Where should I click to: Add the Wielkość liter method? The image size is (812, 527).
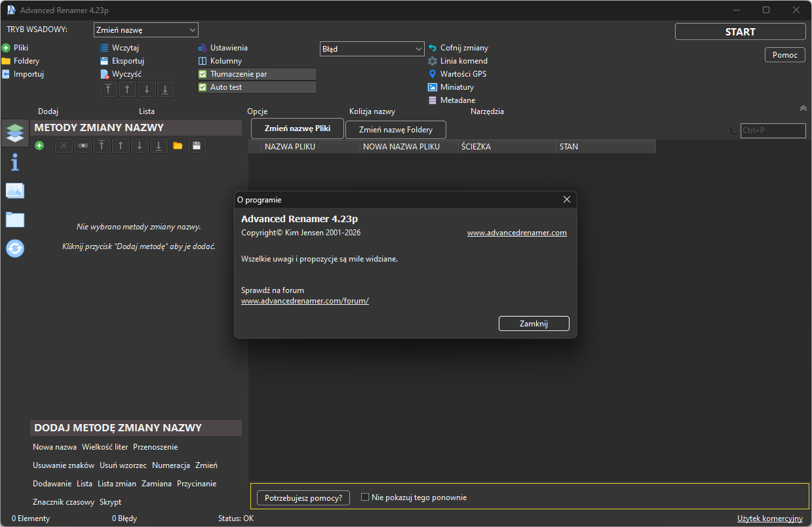click(105, 447)
